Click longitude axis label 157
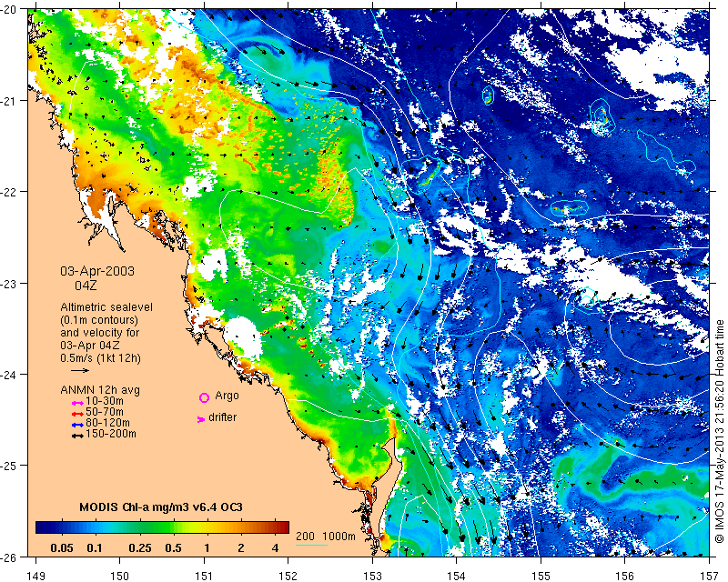This screenshot has width=728, height=582. [x=710, y=576]
